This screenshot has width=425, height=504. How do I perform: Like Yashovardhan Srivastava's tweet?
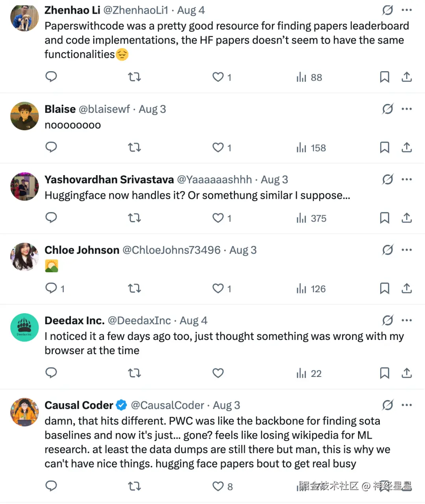point(218,218)
